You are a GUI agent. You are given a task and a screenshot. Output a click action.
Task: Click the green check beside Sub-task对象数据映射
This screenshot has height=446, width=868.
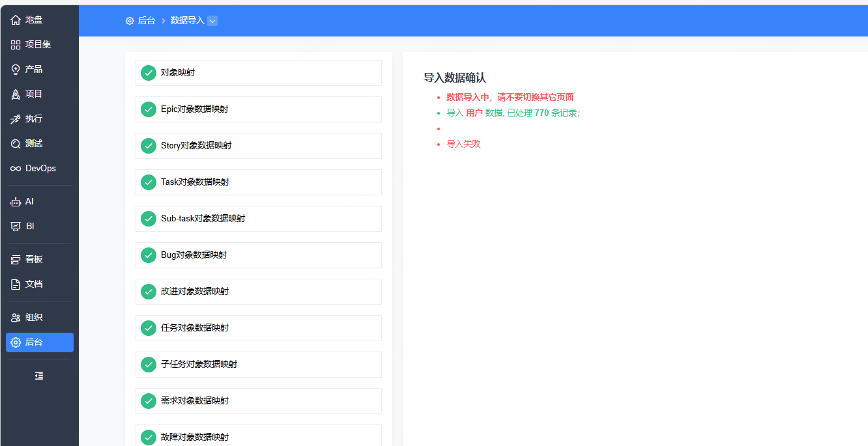pos(149,219)
